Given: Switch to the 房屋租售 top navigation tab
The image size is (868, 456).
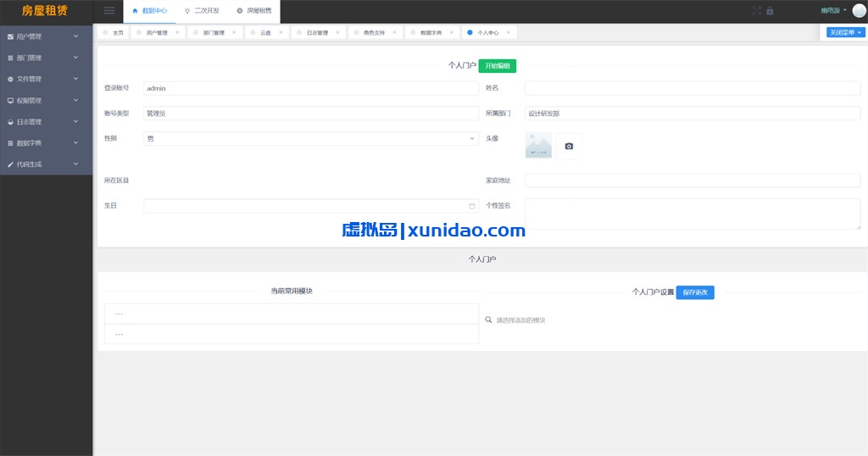Looking at the screenshot, I should pos(254,11).
